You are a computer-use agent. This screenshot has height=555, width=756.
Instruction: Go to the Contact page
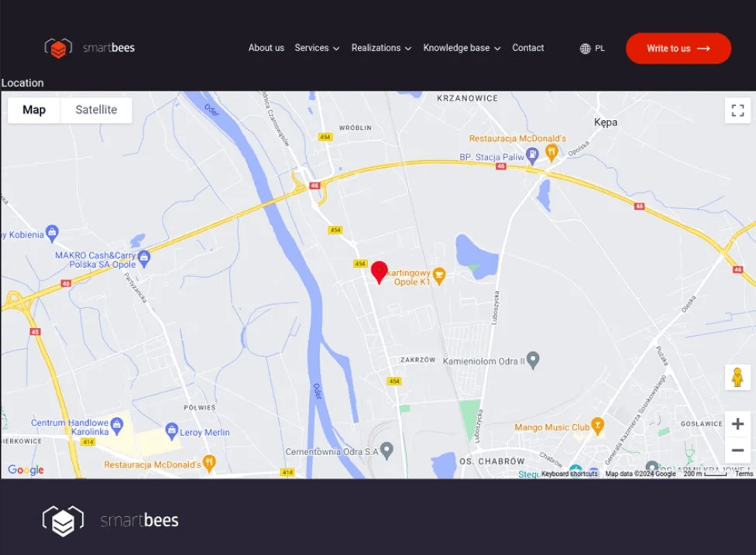click(527, 48)
